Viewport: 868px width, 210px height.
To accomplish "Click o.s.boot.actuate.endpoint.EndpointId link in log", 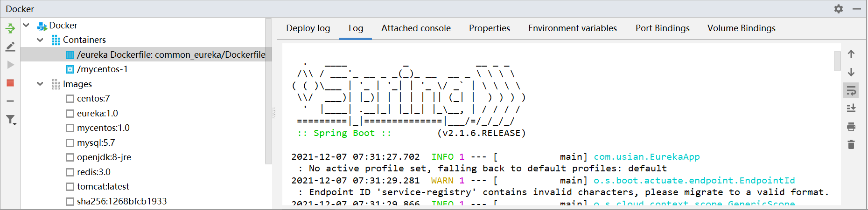I will click(694, 181).
